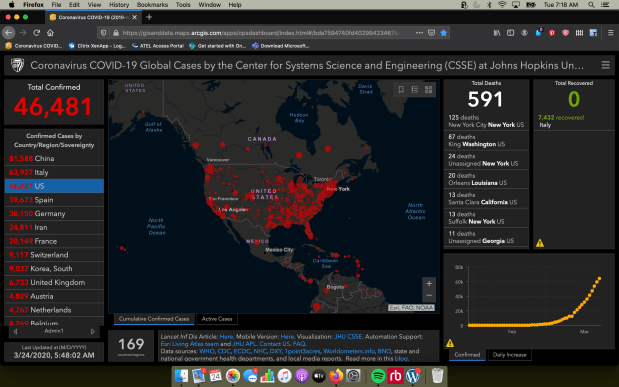Viewport: 619px width, 387px height.
Task: Select United Kingdom in the country list
Action: pos(54,282)
